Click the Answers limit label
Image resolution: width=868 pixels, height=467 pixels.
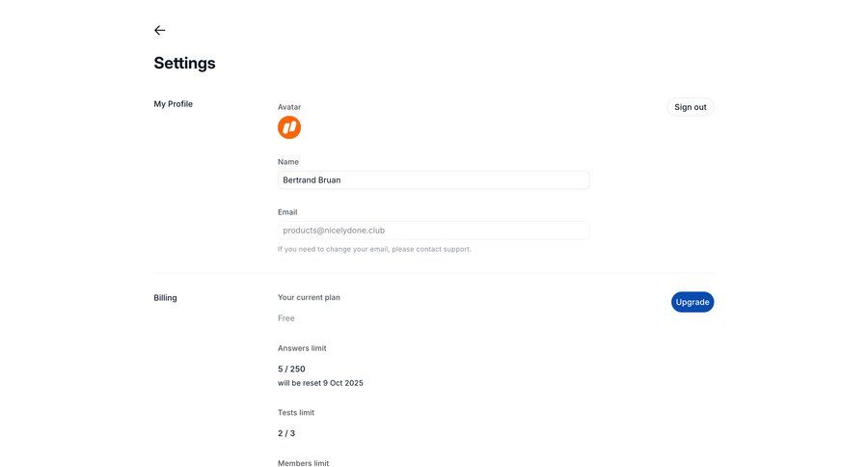tap(309, 348)
